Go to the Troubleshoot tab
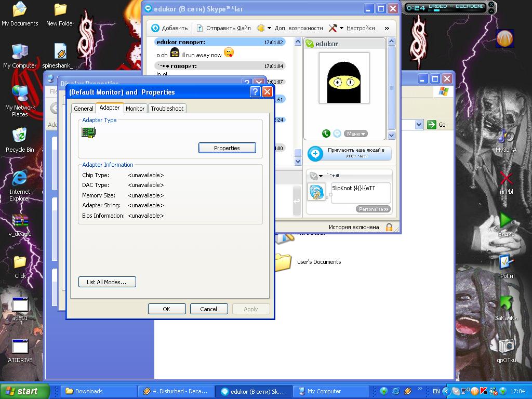Image resolution: width=532 pixels, height=399 pixels. 167,109
